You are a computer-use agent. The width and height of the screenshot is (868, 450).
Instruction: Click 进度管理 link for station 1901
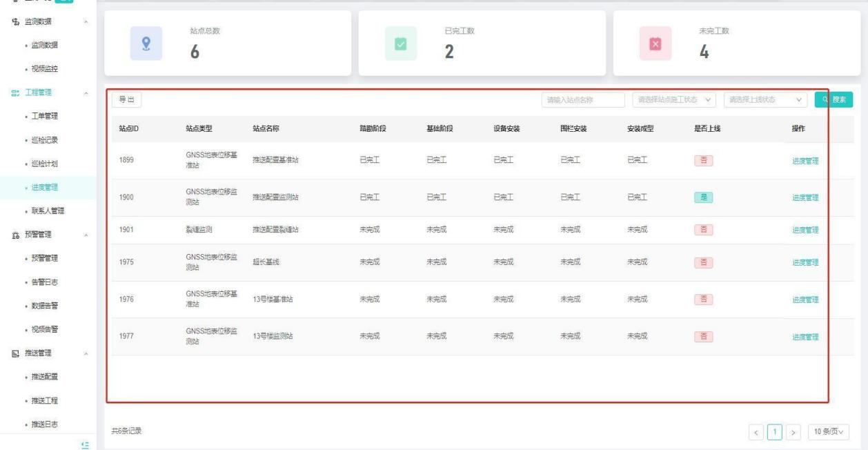805,231
